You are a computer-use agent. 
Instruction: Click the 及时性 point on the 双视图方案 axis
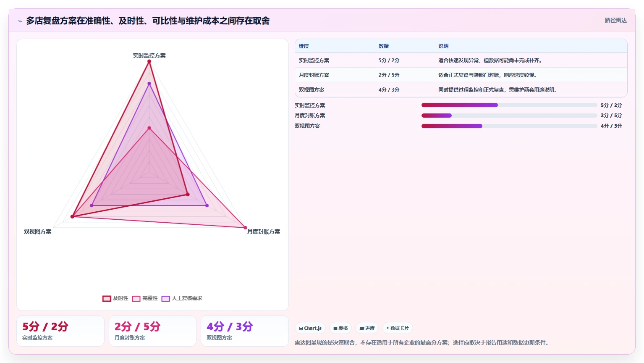pos(72,217)
